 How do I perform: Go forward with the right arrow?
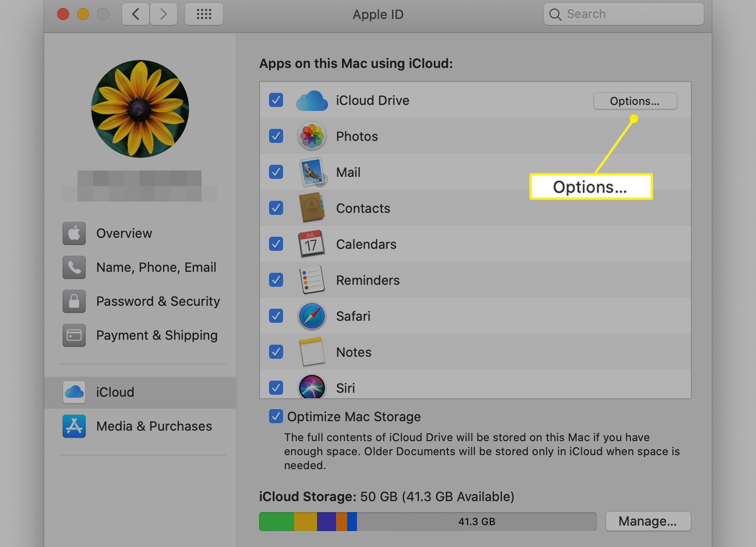tap(163, 14)
